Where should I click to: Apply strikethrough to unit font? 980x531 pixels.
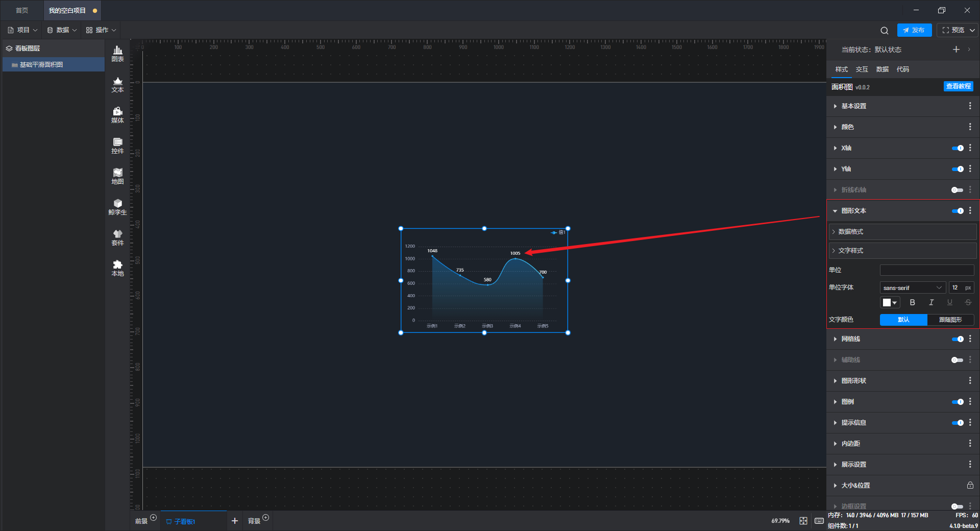(x=968, y=302)
